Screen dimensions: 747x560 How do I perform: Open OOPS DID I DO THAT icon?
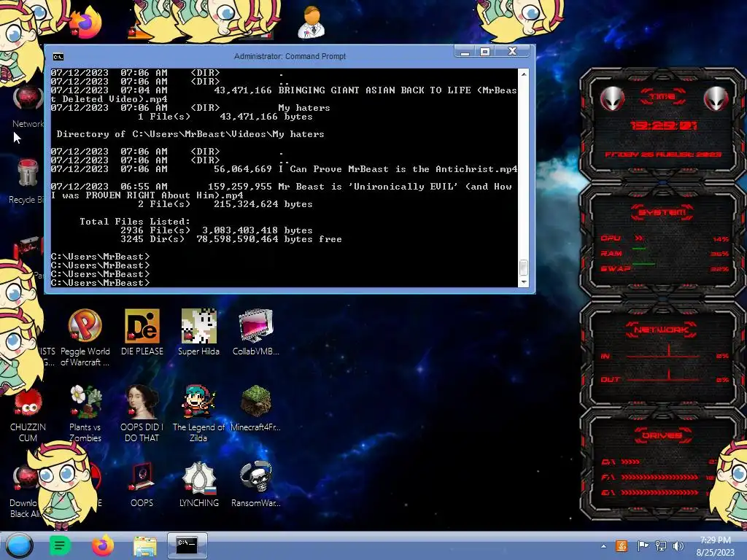[x=142, y=413]
